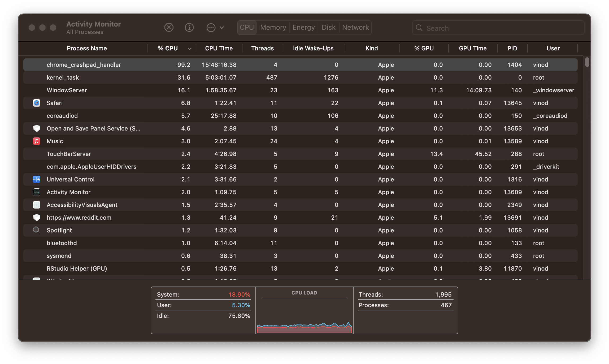The image size is (609, 364).
Task: Click the AccessibilityVisualsAgent icon
Action: coord(37,205)
